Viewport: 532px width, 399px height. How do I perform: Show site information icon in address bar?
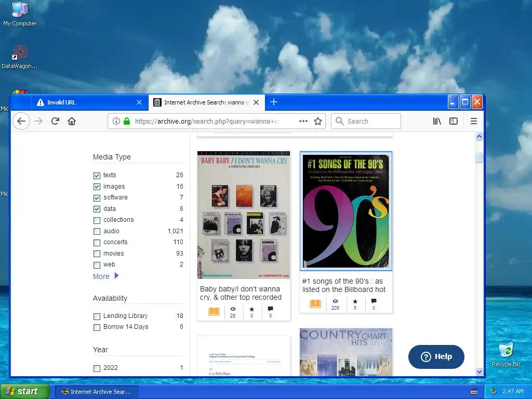pyautogui.click(x=116, y=121)
